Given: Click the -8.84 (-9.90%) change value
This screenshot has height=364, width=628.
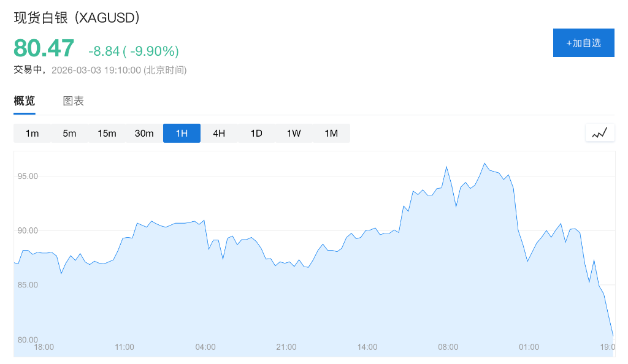Looking at the screenshot, I should click(134, 50).
